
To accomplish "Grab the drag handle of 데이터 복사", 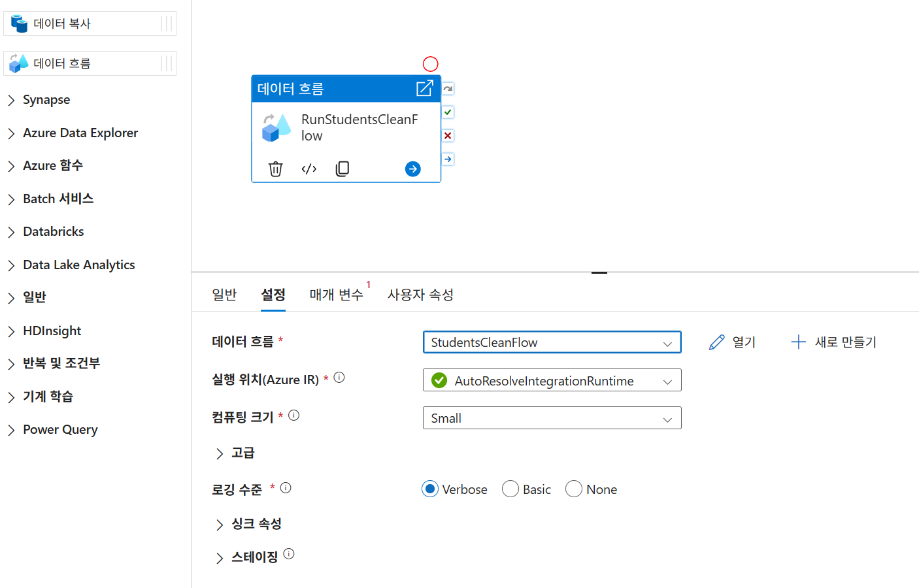I will click(167, 24).
